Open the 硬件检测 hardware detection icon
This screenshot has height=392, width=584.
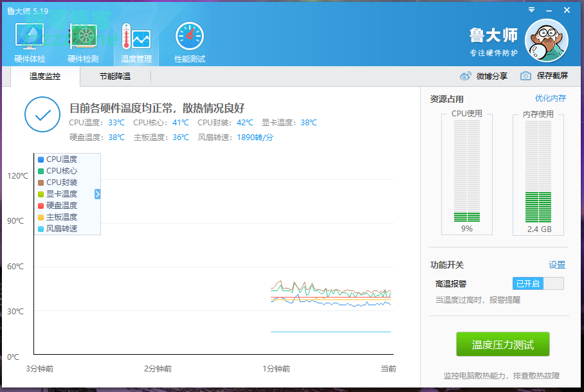coord(83,42)
